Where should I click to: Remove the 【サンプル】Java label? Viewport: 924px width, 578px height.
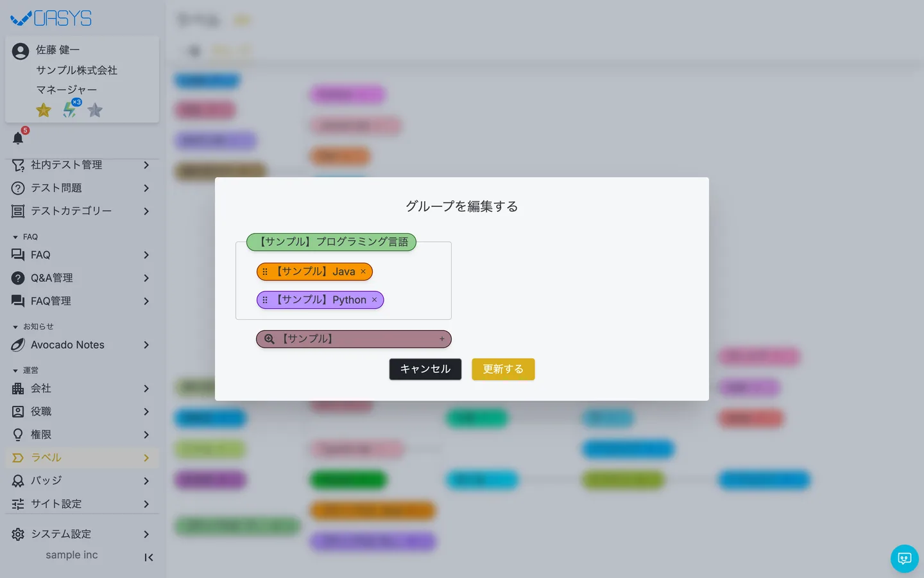363,272
